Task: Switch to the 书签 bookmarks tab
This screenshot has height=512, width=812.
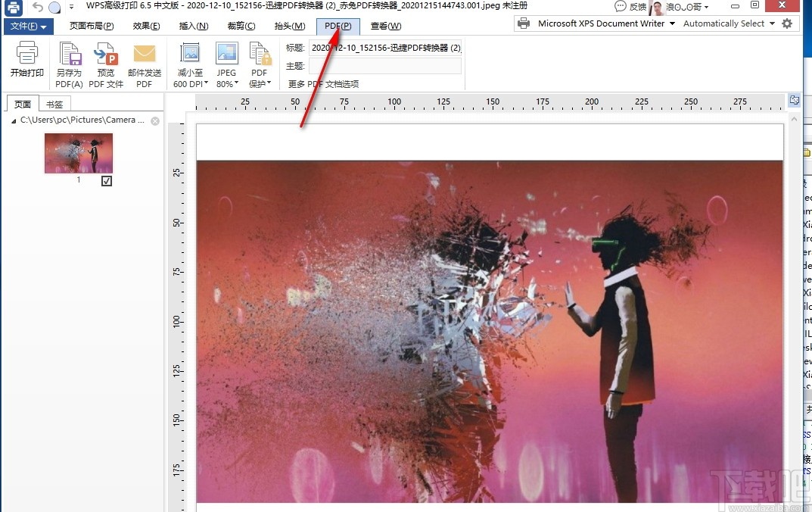Action: click(54, 104)
